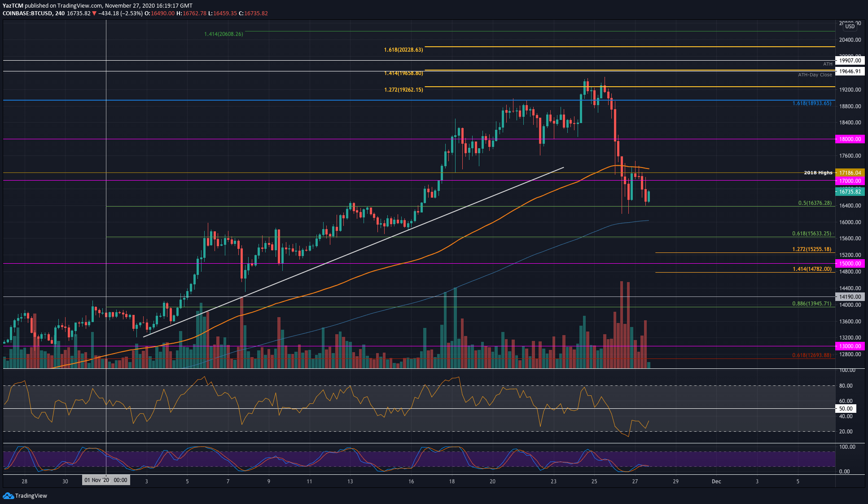Click the USD currency label on price axis
The width and height of the screenshot is (868, 504).
click(850, 26)
